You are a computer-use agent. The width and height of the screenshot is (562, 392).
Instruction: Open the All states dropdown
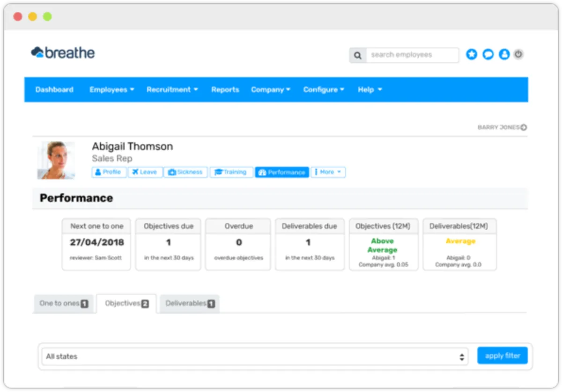coord(255,356)
